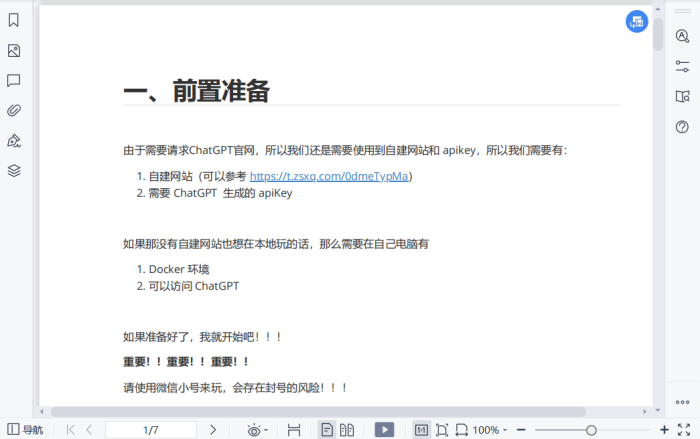Toggle the navigation pane at bottom left
The height and width of the screenshot is (439, 700).
(25, 430)
